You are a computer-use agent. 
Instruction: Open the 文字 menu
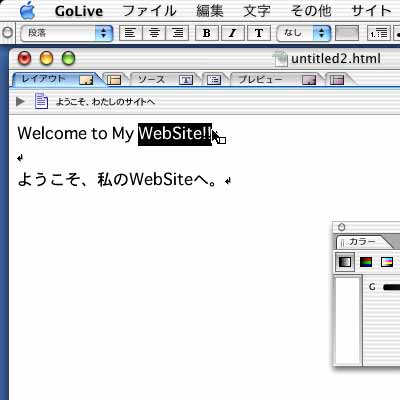pyautogui.click(x=257, y=11)
